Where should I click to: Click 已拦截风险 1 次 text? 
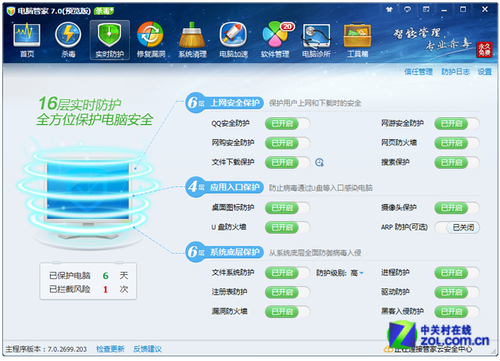(x=89, y=289)
